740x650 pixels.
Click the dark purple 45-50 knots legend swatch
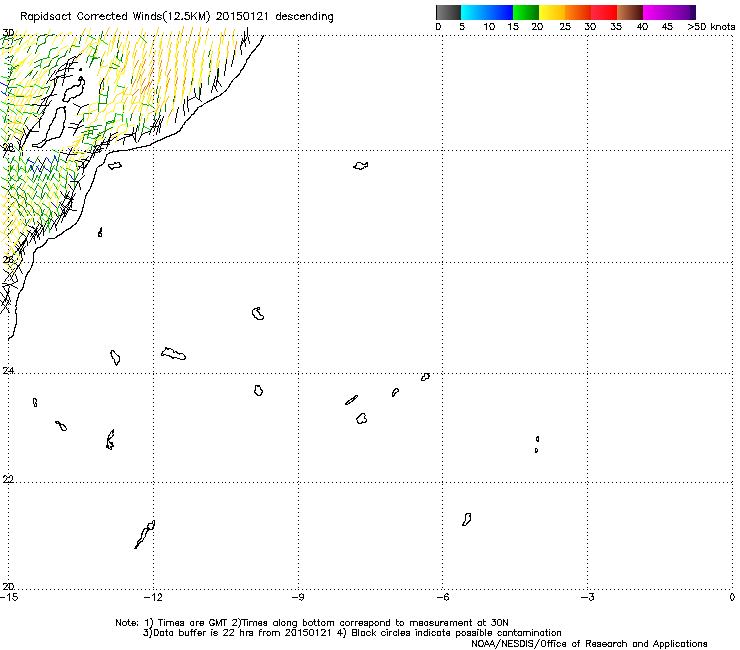tap(682, 12)
